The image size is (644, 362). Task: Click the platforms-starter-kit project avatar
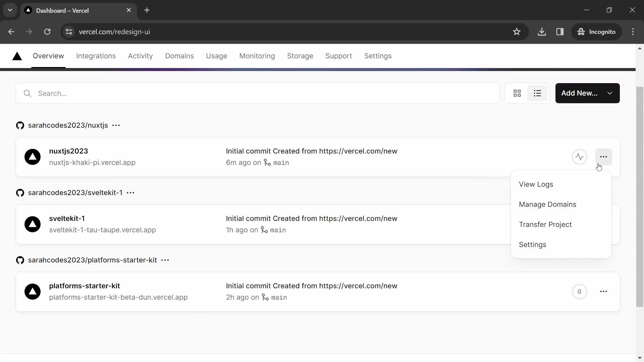33,292
